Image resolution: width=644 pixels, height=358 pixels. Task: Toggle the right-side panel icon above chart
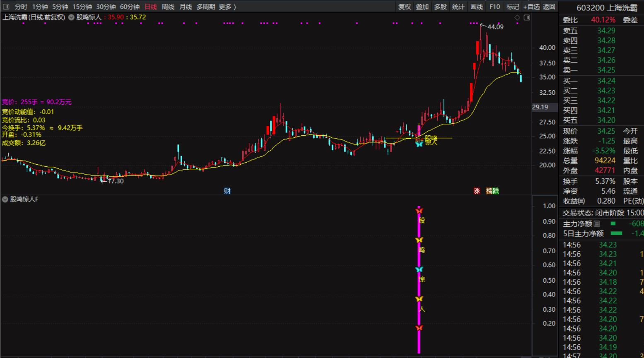pos(527,17)
